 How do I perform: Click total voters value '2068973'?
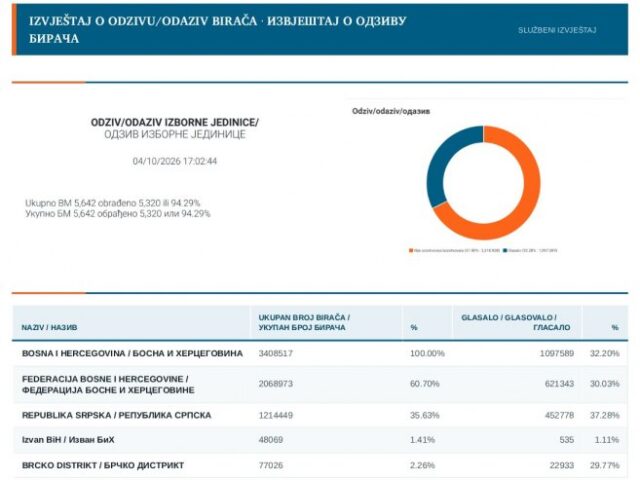coord(276,384)
